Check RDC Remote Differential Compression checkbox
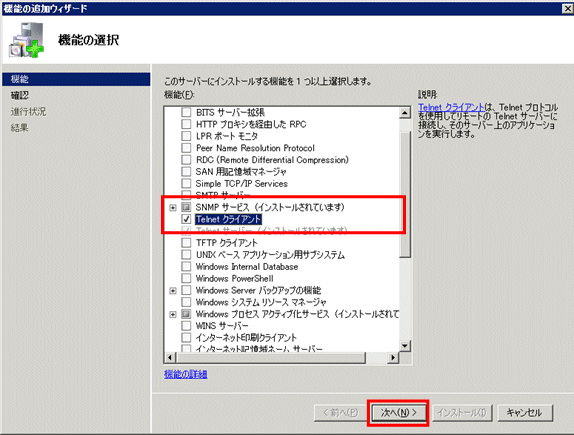The width and height of the screenshot is (574, 435). [186, 160]
